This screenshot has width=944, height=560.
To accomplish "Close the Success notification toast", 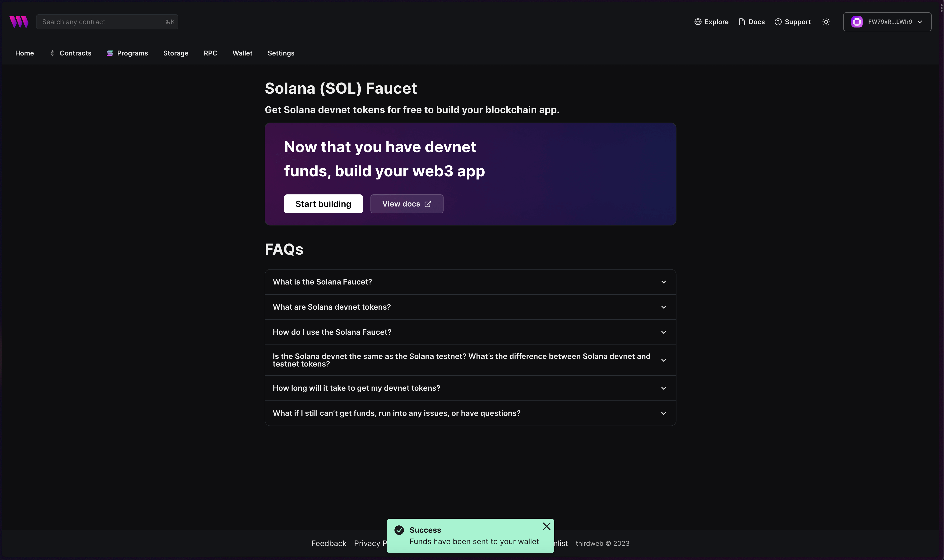I will point(546,526).
